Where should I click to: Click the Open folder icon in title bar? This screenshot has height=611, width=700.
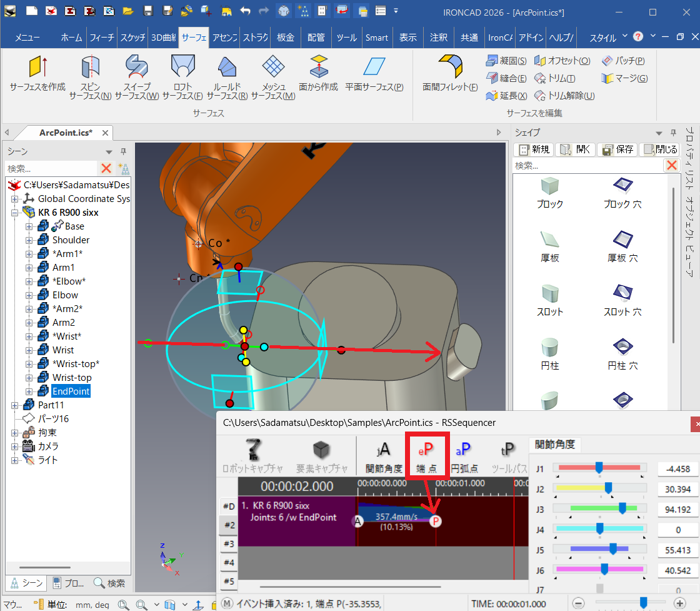pyautogui.click(x=128, y=11)
